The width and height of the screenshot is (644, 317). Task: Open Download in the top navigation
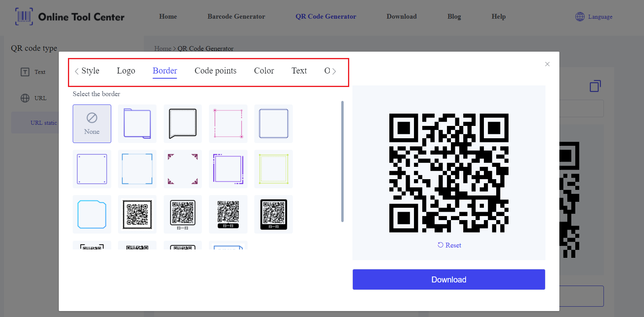[x=402, y=16]
